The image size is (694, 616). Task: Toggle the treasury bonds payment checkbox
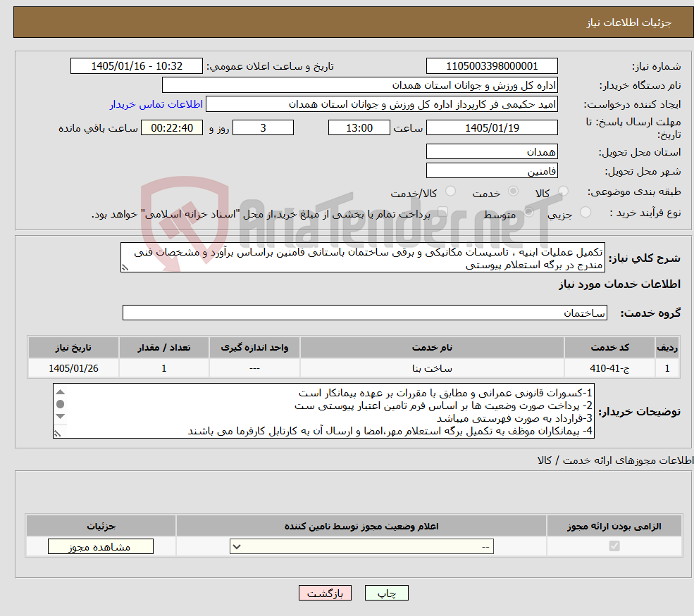442,212
